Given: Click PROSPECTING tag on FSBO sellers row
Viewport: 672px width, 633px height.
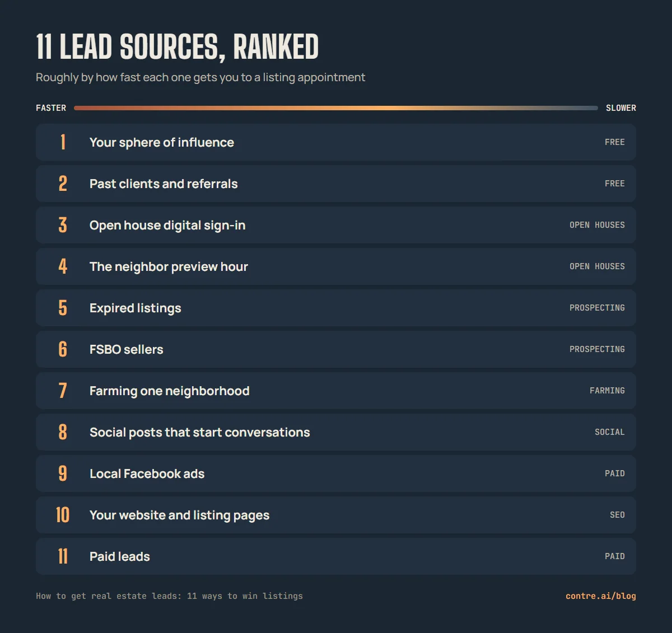Looking at the screenshot, I should pyautogui.click(x=597, y=349).
